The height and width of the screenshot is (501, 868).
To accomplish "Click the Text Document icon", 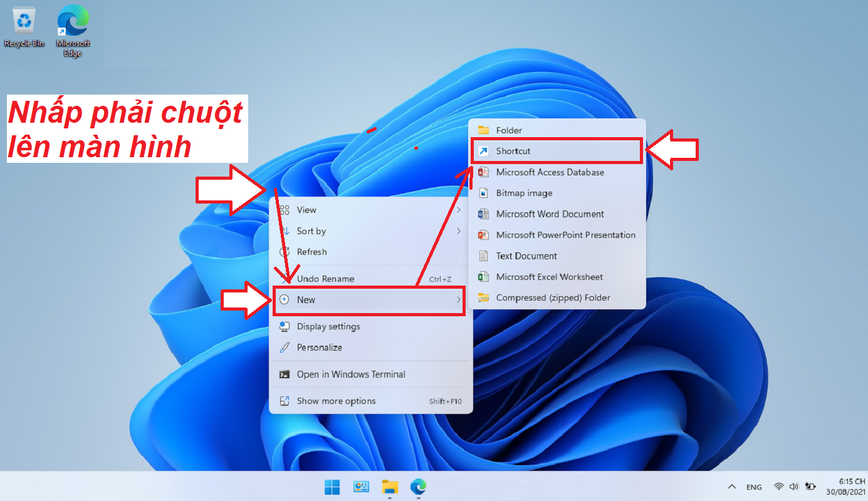I will coord(483,256).
